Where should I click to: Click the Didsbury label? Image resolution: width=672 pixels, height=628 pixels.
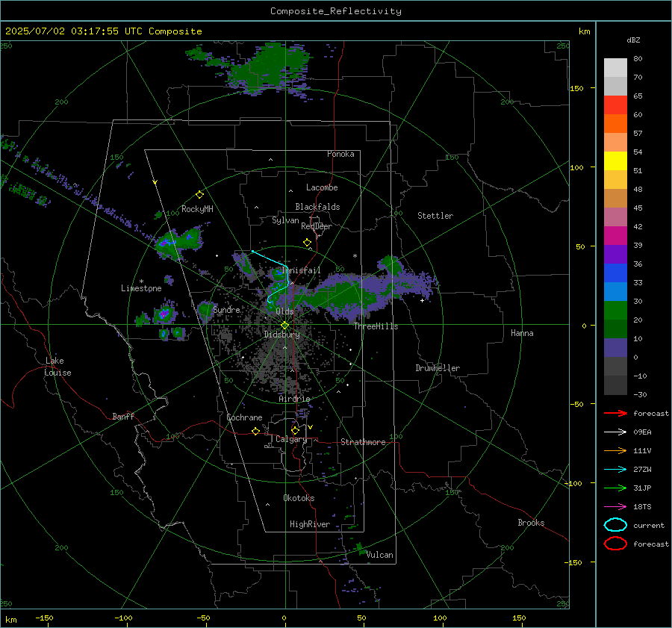281,335
